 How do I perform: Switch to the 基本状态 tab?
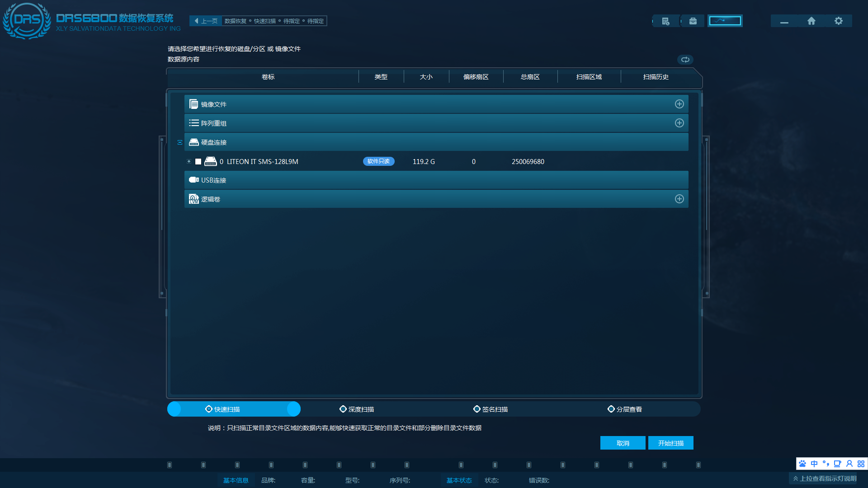[459, 480]
